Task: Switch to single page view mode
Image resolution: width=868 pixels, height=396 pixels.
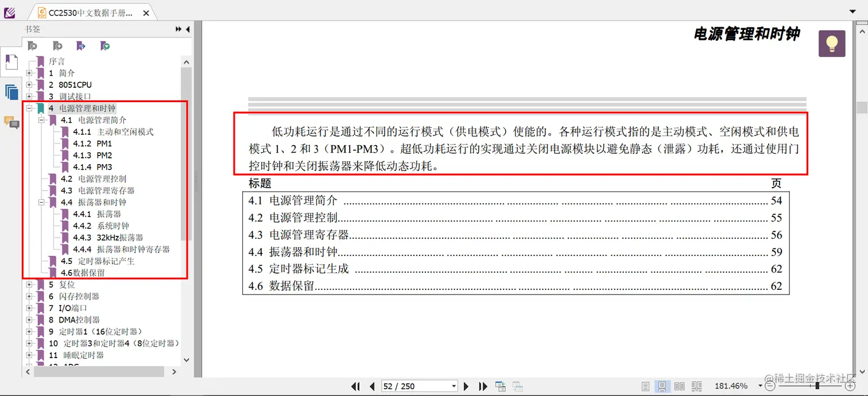Action: point(645,386)
